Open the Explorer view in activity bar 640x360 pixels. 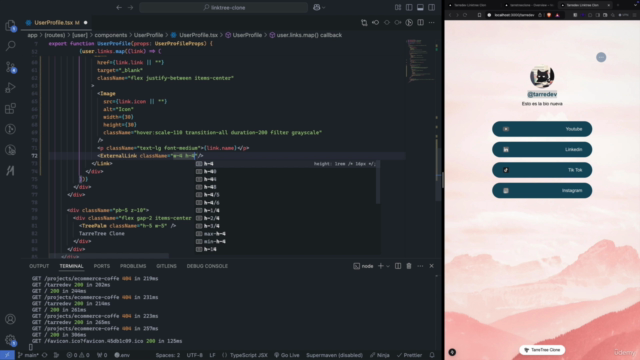[x=11, y=25]
